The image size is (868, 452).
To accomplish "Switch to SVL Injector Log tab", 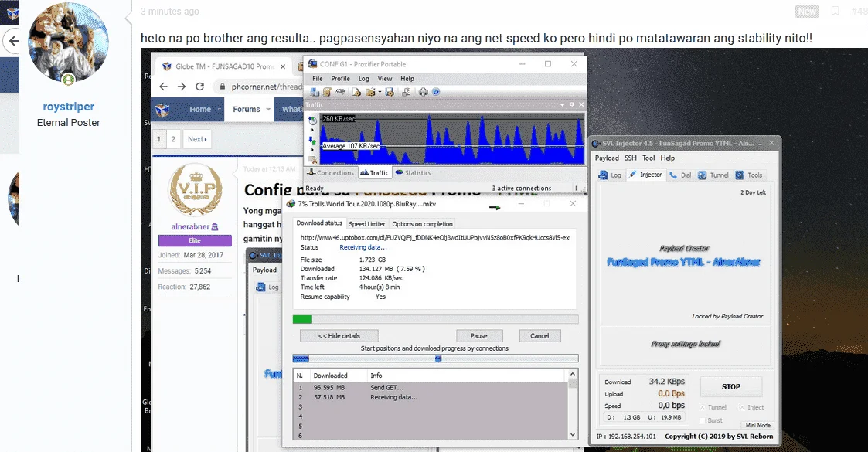I will pyautogui.click(x=610, y=175).
